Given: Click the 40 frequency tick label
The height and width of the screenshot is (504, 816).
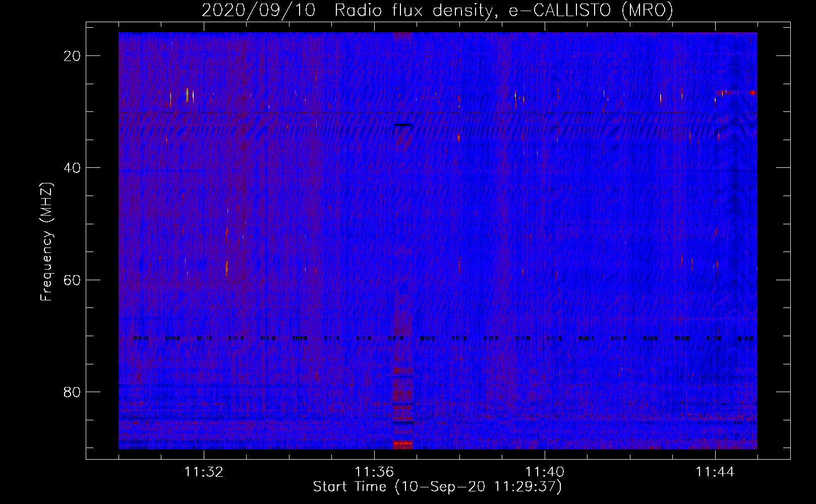Looking at the screenshot, I should (x=72, y=168).
